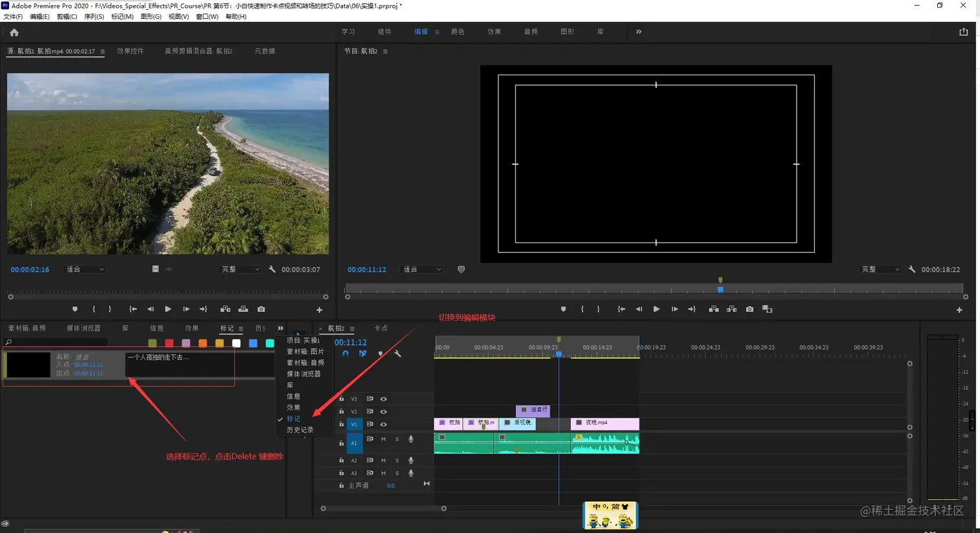Play the Program monitor sequence
This screenshot has width=980, height=533.
coord(657,309)
